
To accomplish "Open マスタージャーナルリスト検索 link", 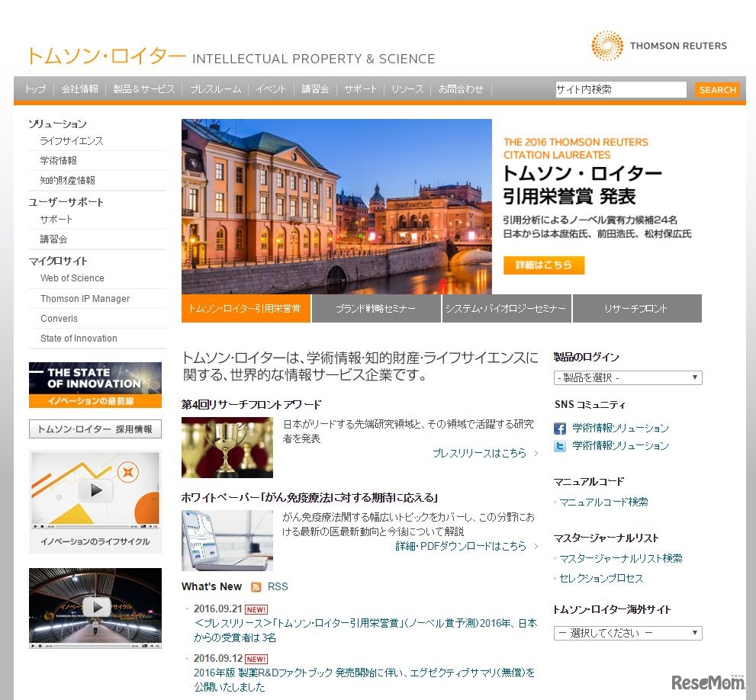I will pos(621,558).
